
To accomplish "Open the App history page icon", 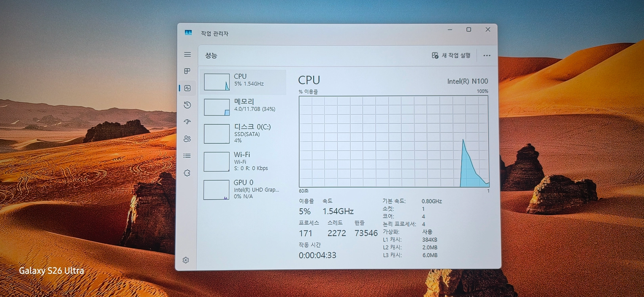I will point(187,105).
